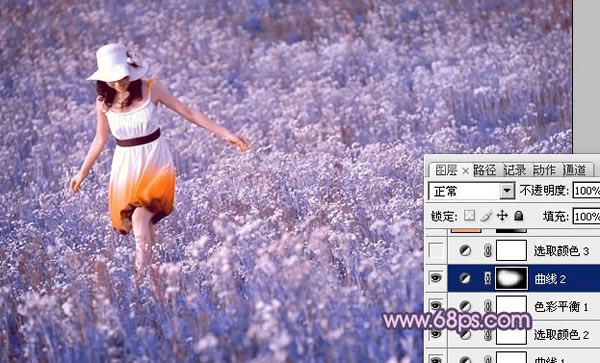
Task: Click the lock all padlock icon
Action: tap(518, 216)
